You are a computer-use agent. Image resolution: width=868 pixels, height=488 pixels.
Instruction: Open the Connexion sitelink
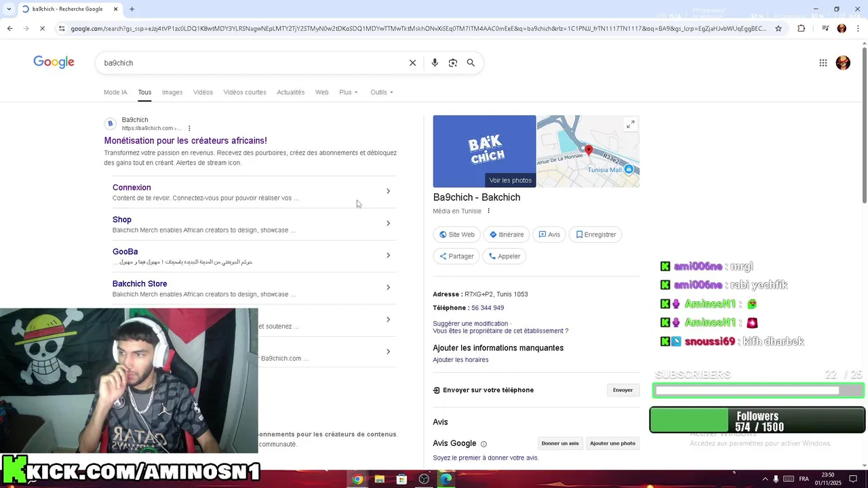[132, 187]
